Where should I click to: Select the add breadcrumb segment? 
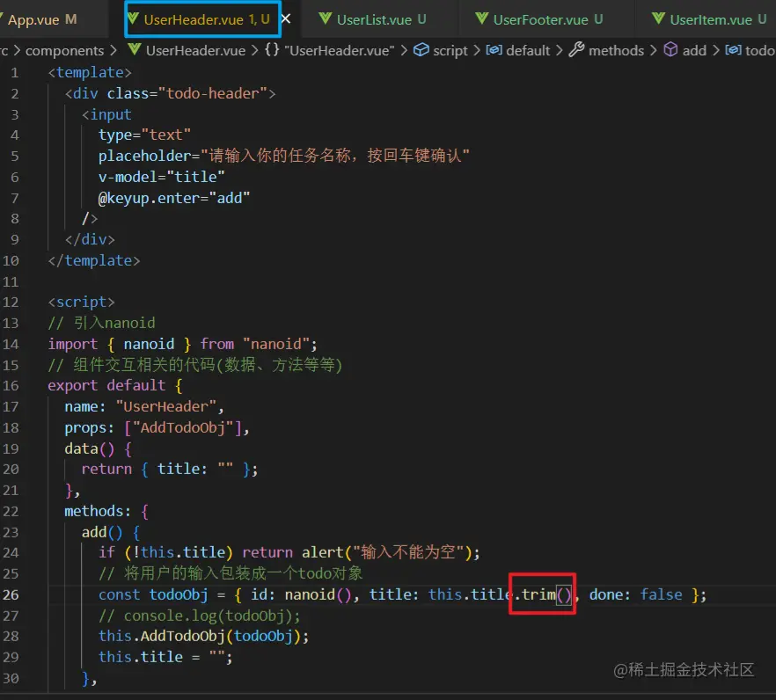(x=694, y=50)
